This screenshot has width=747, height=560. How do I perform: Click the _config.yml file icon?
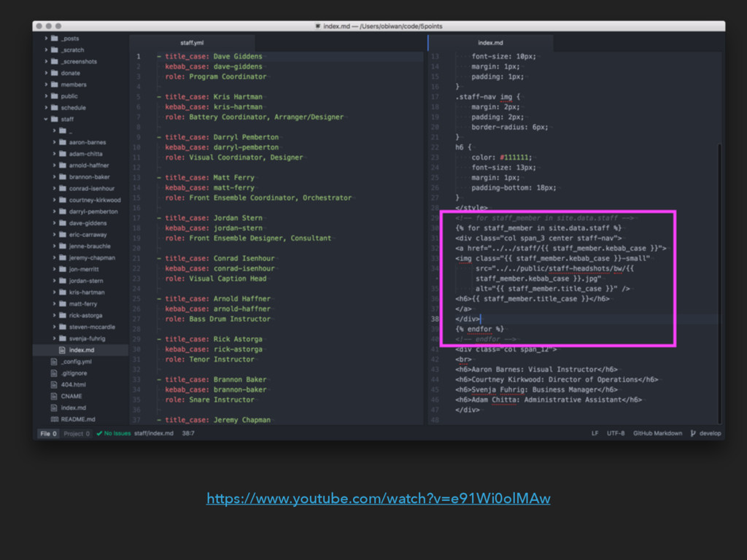tap(54, 362)
